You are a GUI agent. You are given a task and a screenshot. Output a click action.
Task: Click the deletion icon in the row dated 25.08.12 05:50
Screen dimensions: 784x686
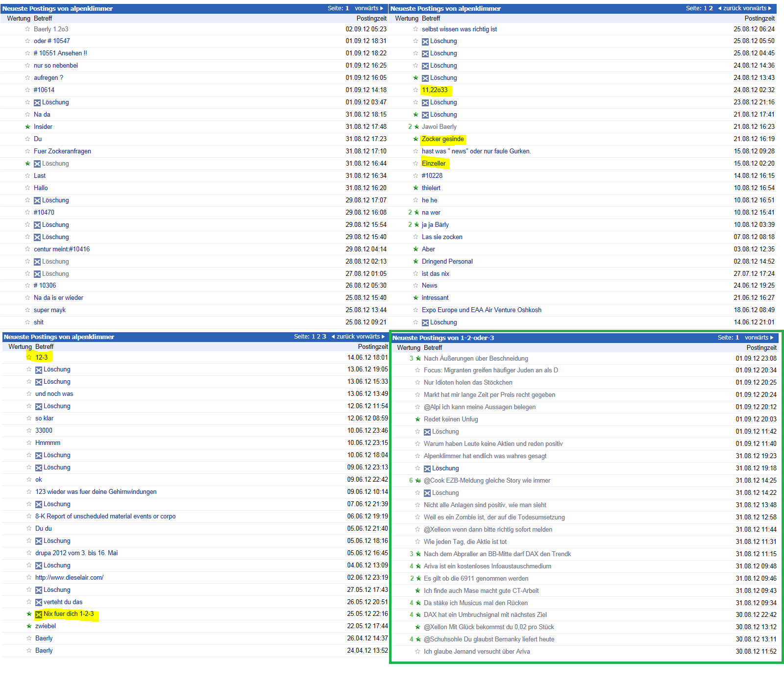(x=425, y=42)
